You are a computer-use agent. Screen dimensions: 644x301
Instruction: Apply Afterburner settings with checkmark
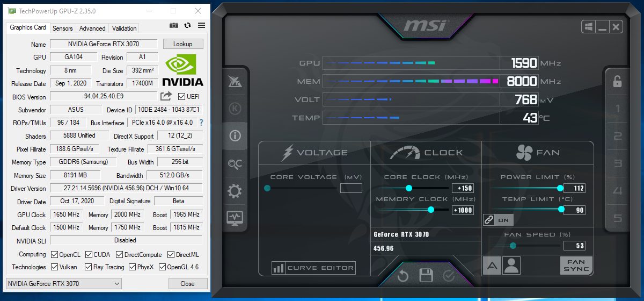[449, 276]
